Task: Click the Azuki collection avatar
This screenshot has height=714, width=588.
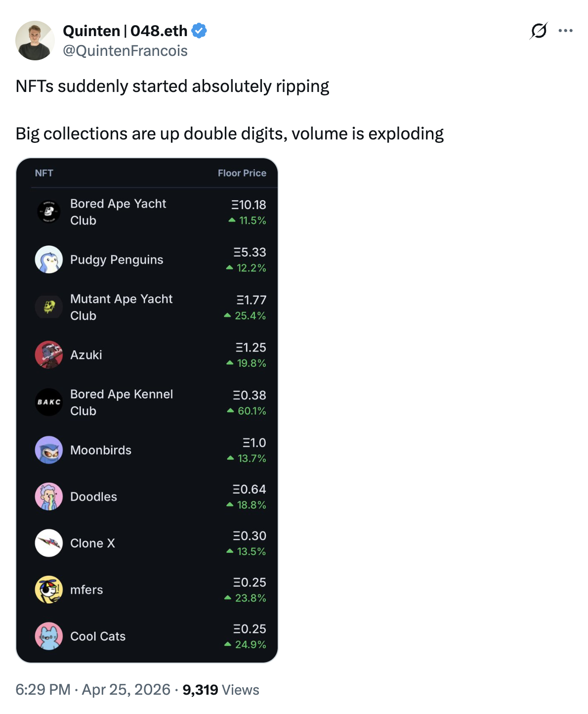Action: coord(49,355)
